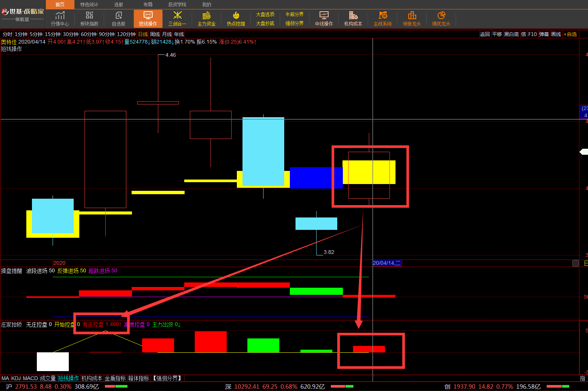The image size is (588, 391).
Task: Open 主力资金 main funds icon
Action: (x=206, y=18)
